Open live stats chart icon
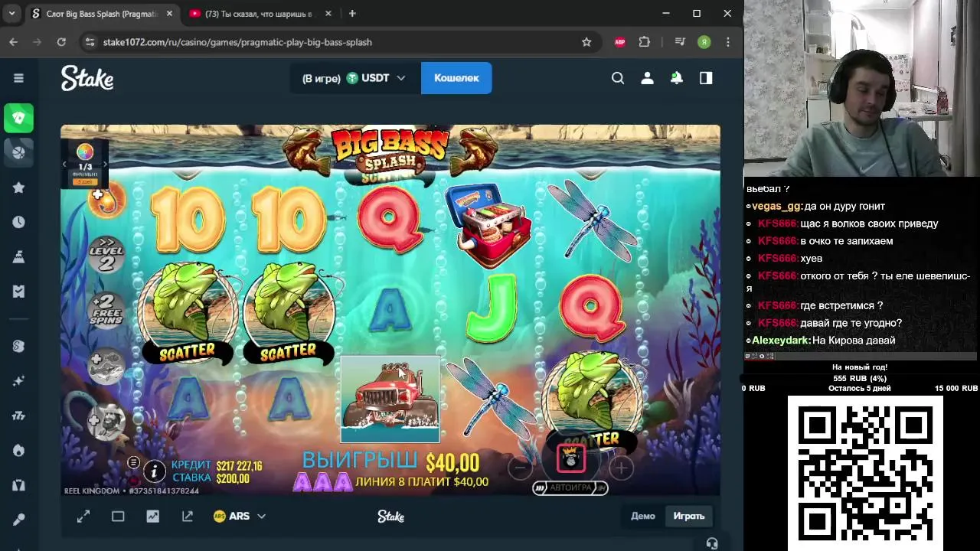Screen dimensions: 980x551 pos(153,517)
